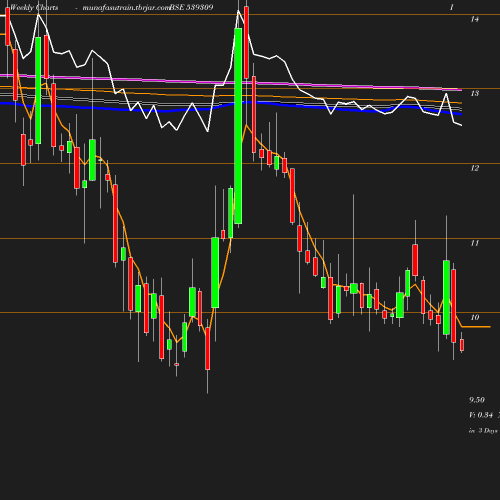
Task: Click the '11' price axis label
Action: point(475,243)
